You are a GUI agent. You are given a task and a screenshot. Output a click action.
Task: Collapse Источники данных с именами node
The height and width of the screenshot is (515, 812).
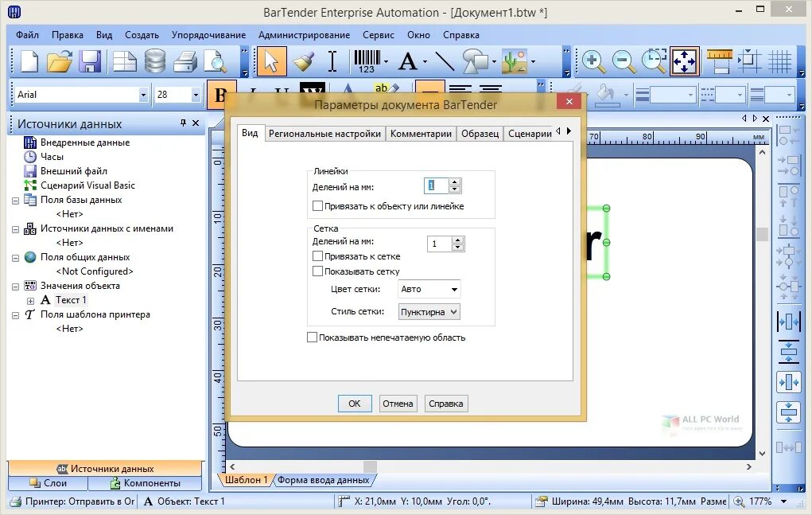(16, 229)
